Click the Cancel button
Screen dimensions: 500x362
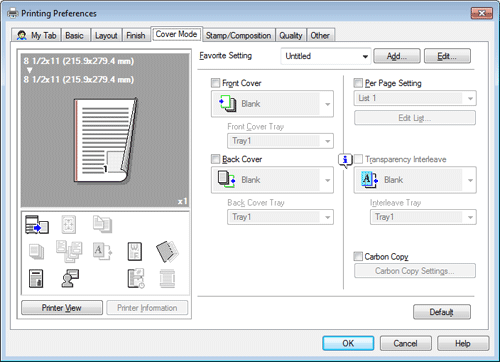(x=405, y=343)
